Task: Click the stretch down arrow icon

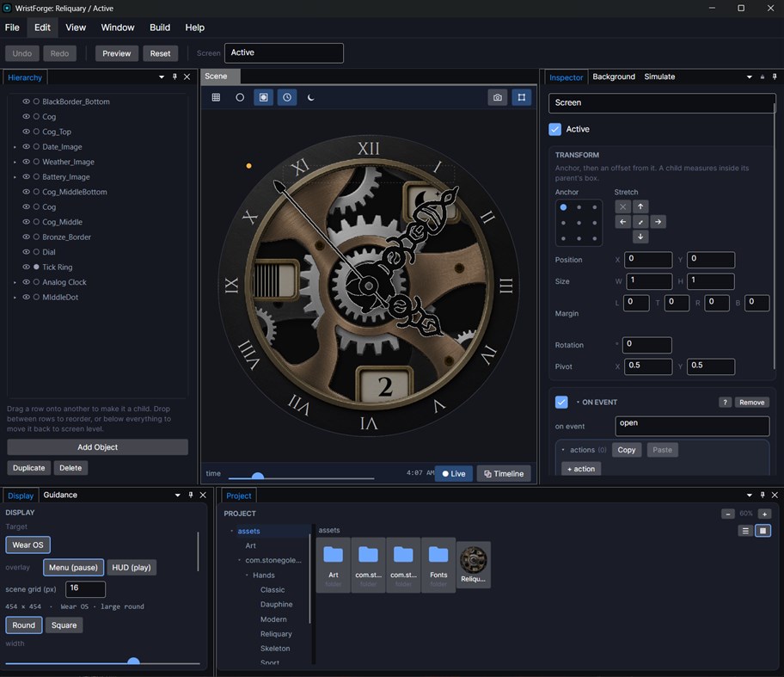Action: pyautogui.click(x=640, y=237)
